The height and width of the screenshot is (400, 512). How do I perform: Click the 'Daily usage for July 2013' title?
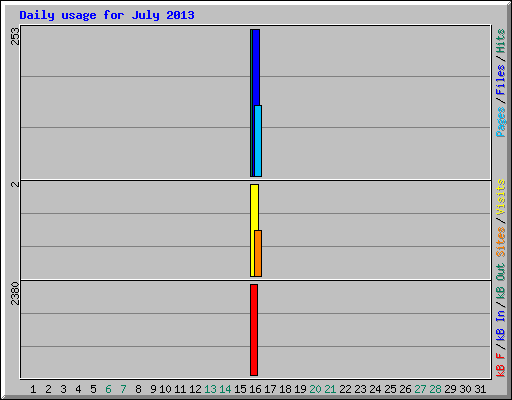(107, 15)
